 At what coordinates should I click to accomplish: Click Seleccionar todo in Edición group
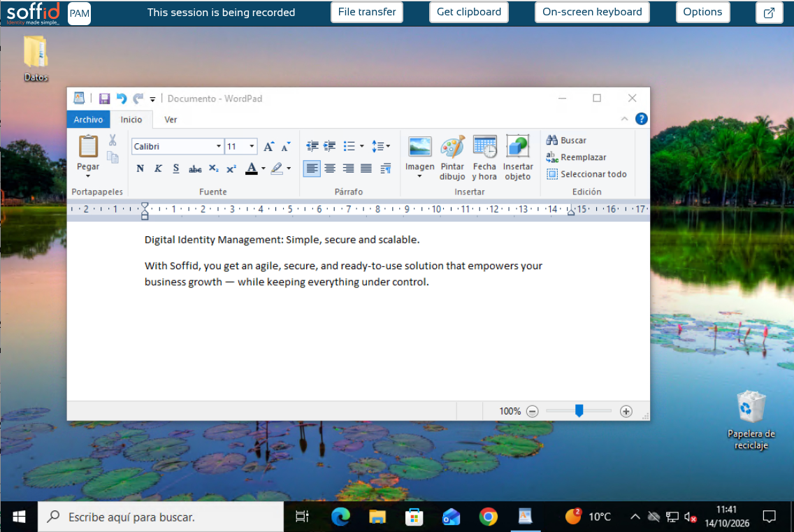click(587, 174)
